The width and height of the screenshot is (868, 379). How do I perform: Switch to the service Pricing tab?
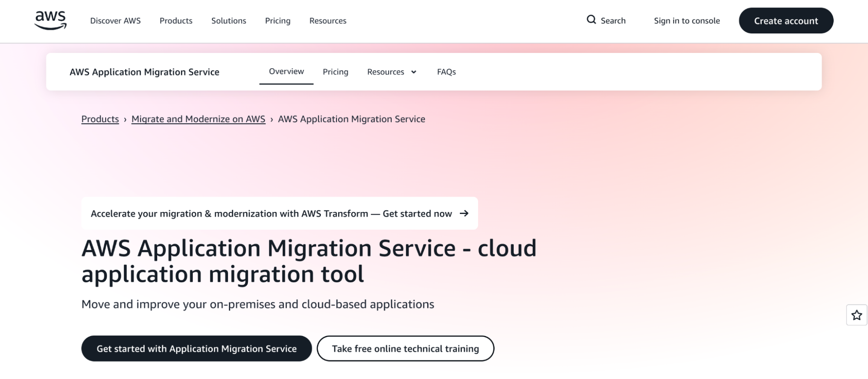[x=335, y=72]
